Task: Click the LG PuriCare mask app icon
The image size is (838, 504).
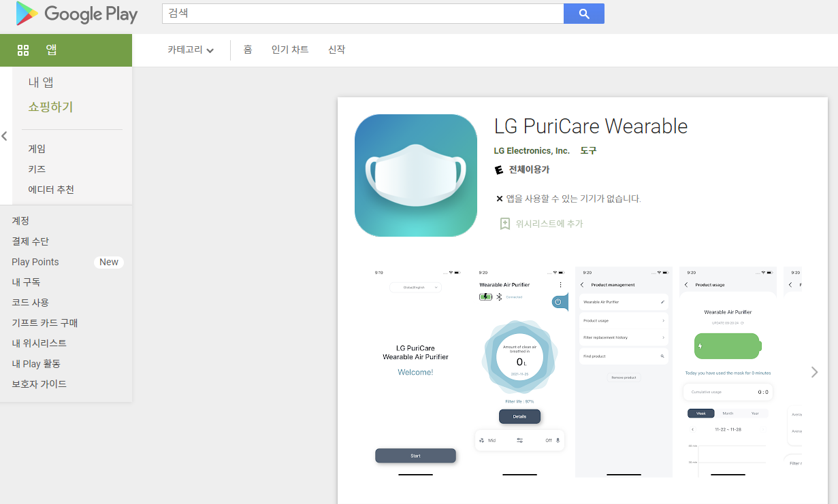Action: pyautogui.click(x=415, y=175)
